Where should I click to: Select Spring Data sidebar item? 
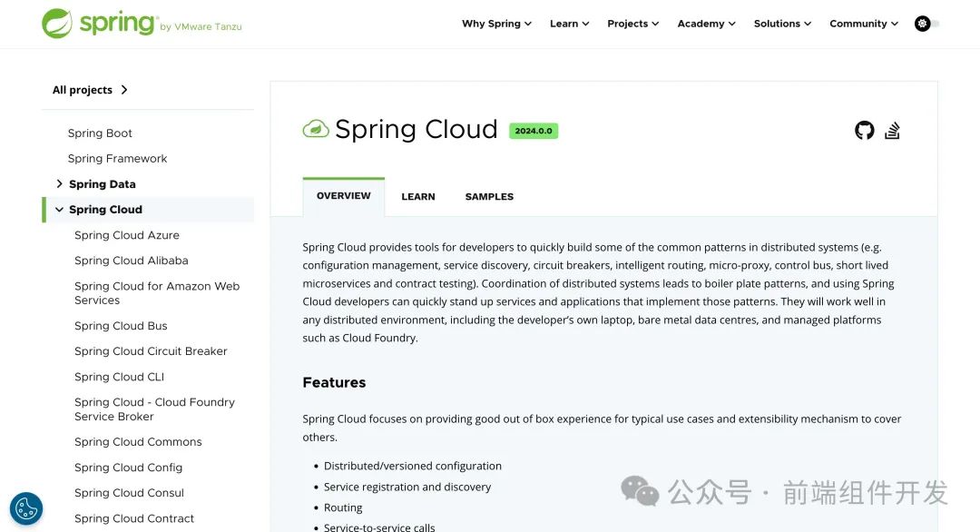(x=103, y=184)
